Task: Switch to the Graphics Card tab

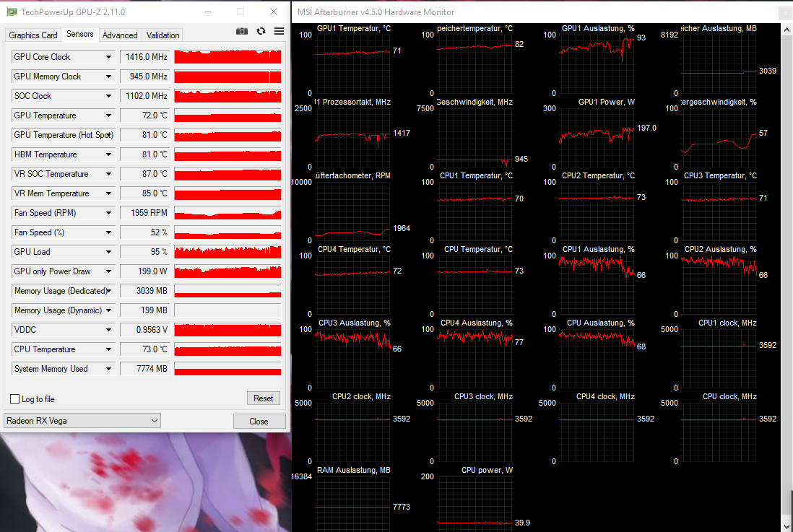Action: tap(33, 35)
